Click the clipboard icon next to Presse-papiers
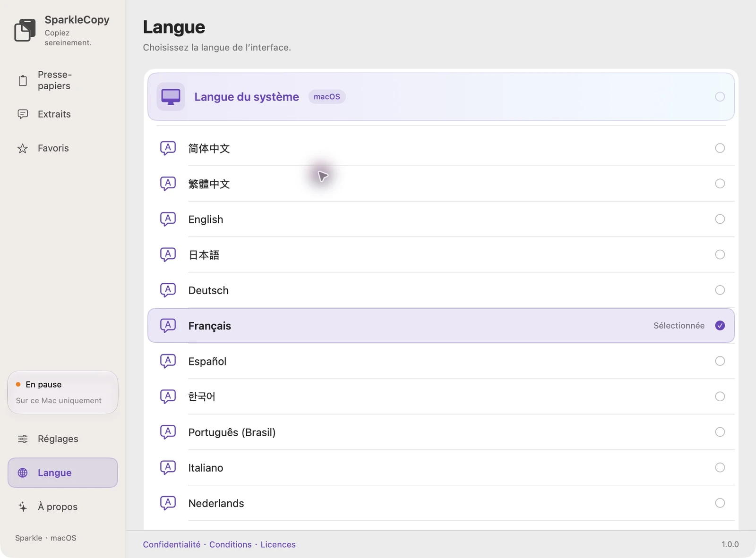Image resolution: width=756 pixels, height=558 pixels. [23, 81]
